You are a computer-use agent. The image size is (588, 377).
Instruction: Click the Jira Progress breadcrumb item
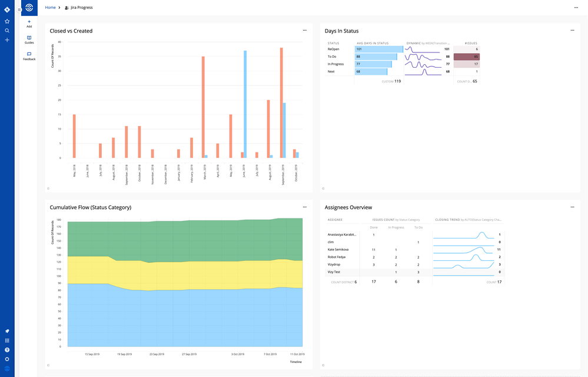tap(81, 8)
